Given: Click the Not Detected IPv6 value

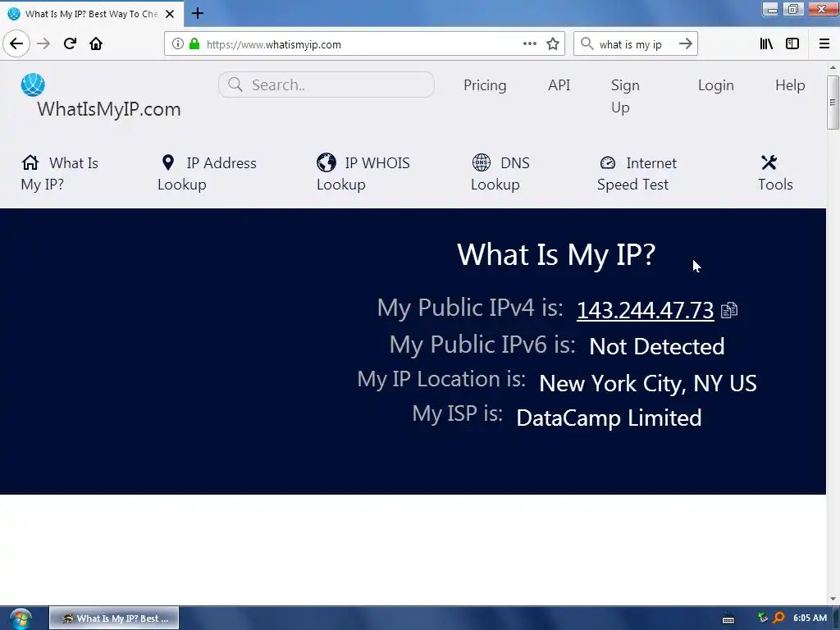Looking at the screenshot, I should (657, 347).
